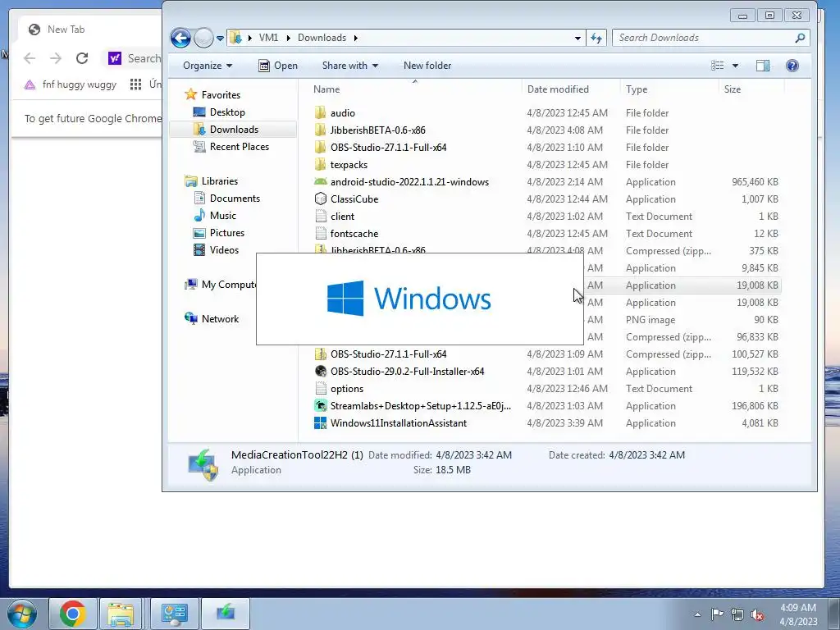Screen dimensions: 840x630
Task: Open Documents library in sidebar
Action: point(235,199)
